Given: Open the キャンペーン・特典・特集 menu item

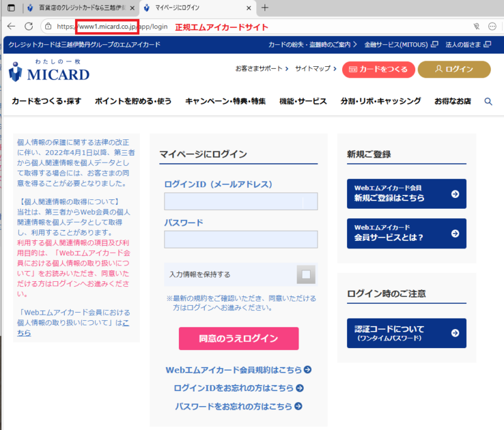Looking at the screenshot, I should [226, 102].
